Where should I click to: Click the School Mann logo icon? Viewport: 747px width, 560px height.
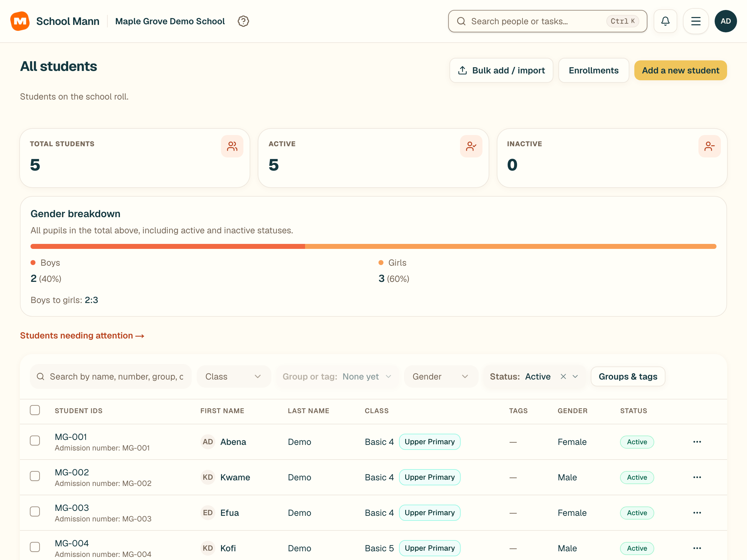(20, 21)
